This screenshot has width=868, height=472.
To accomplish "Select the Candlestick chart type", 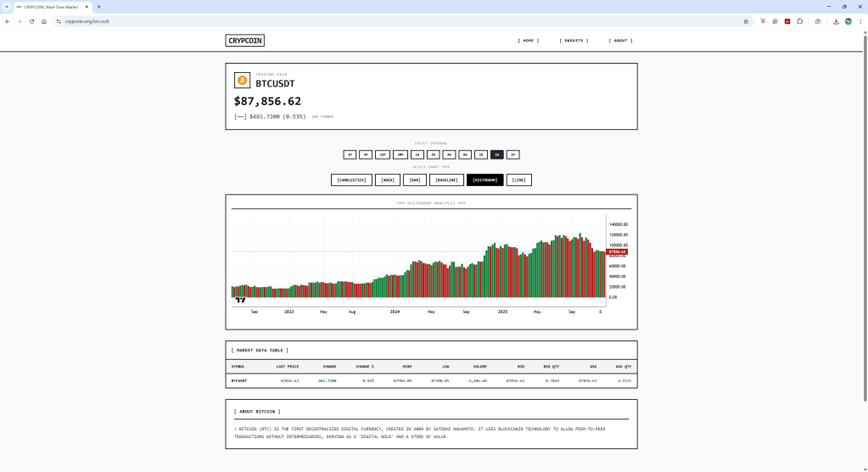I will click(x=351, y=180).
